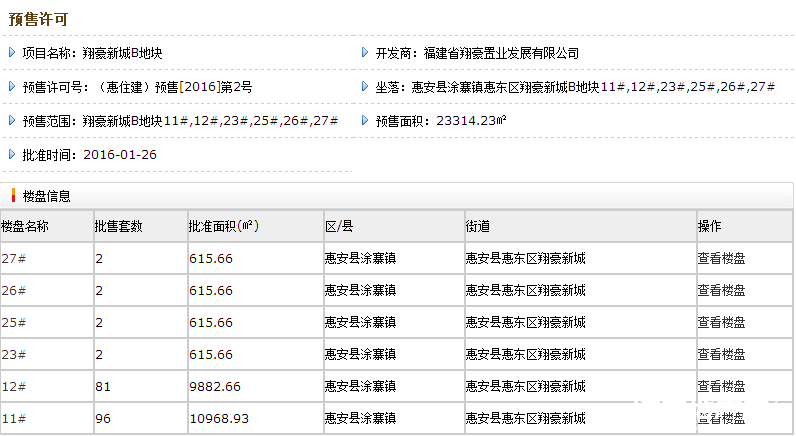Open 查看楼盘 for building 23#
The image size is (796, 436).
[x=721, y=355]
